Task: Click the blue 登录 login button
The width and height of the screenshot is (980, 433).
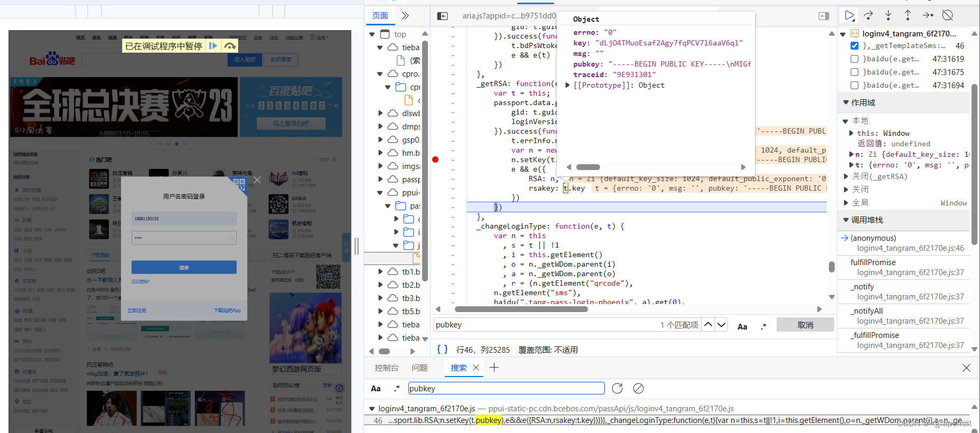Action: pyautogui.click(x=184, y=267)
